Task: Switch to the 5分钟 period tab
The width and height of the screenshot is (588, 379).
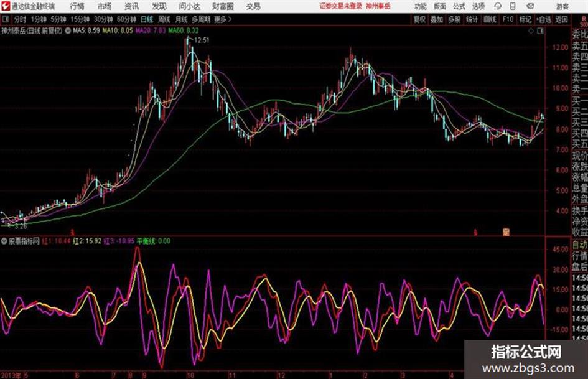Action: pos(58,19)
